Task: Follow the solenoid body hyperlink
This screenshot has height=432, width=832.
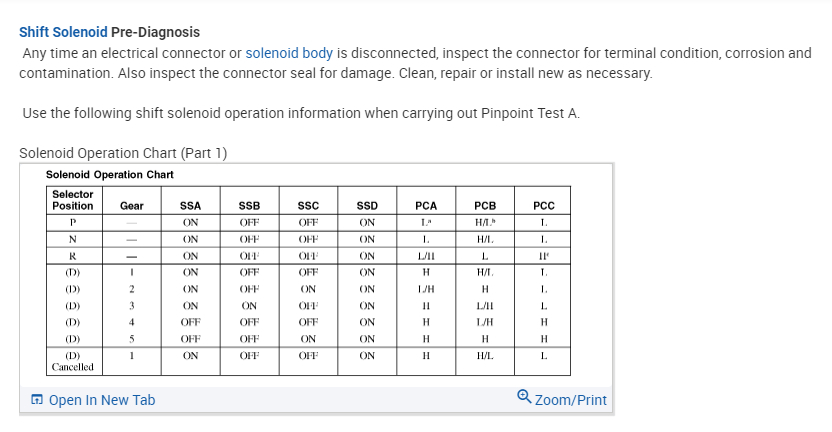Action: pos(289,53)
